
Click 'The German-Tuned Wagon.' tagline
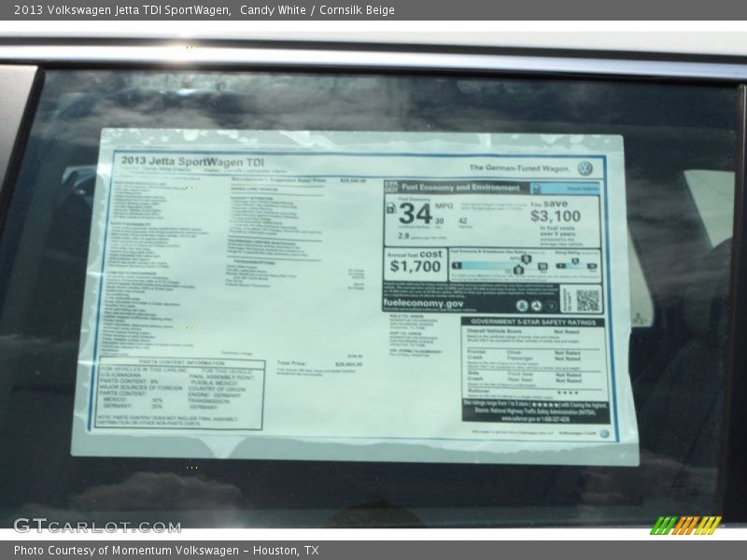(x=519, y=168)
